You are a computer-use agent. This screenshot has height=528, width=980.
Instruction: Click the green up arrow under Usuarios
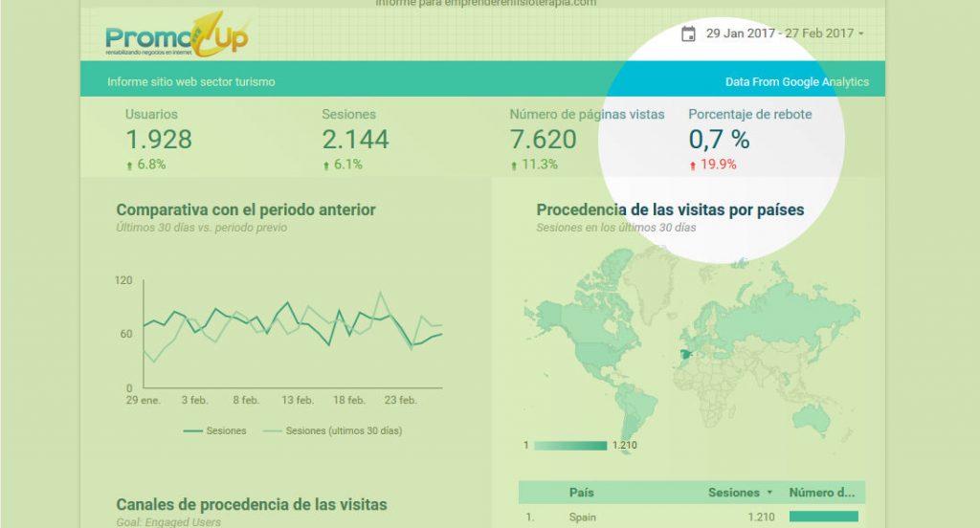[129, 165]
